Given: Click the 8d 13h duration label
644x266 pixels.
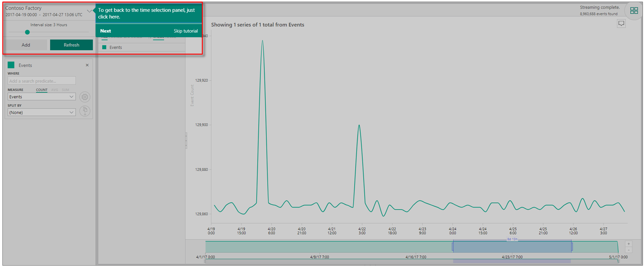Looking at the screenshot, I should (x=512, y=239).
